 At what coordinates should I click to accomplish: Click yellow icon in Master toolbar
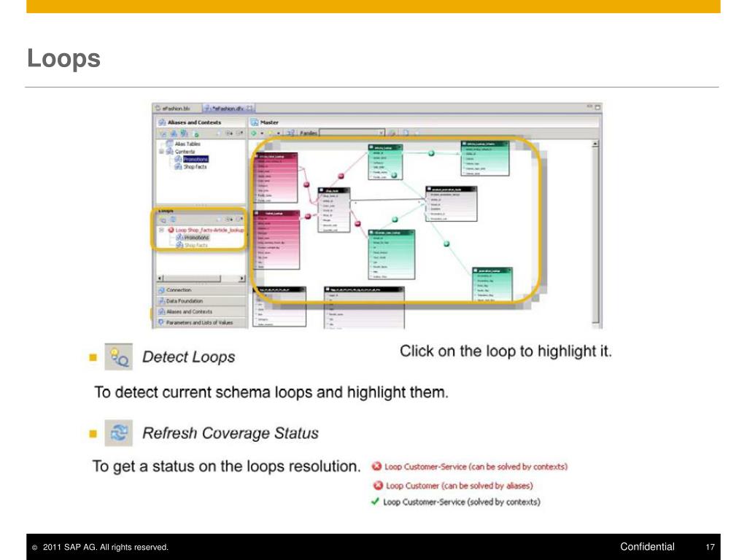270,133
